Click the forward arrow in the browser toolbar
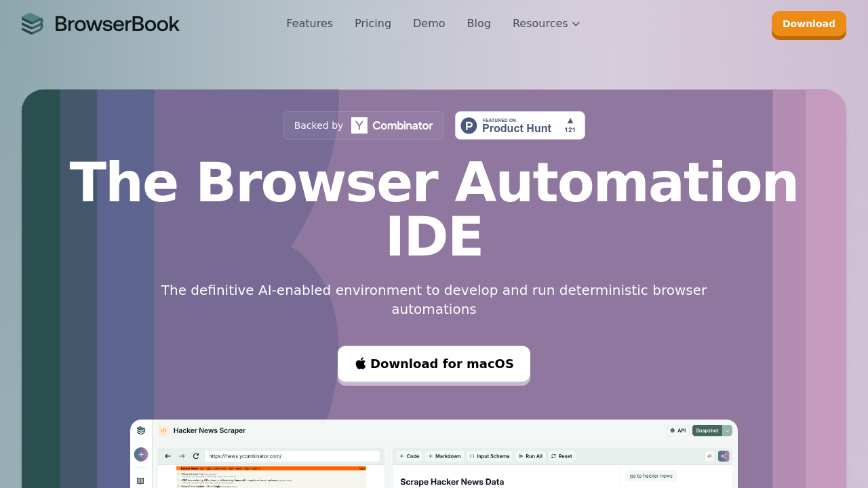868x488 pixels. tap(180, 456)
